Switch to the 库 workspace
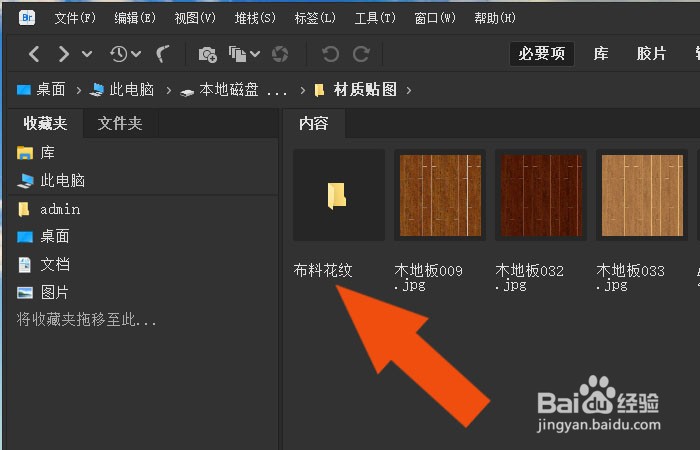Viewport: 700px width, 450px height. click(601, 54)
